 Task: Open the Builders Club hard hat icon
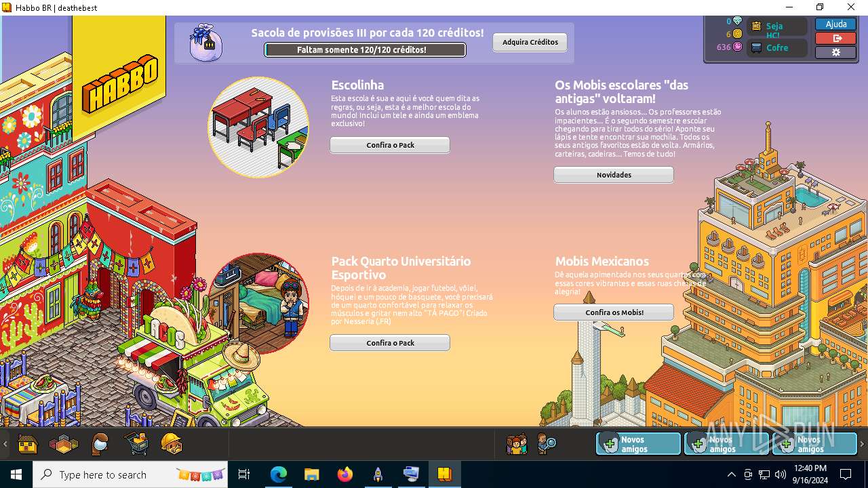pyautogui.click(x=172, y=444)
